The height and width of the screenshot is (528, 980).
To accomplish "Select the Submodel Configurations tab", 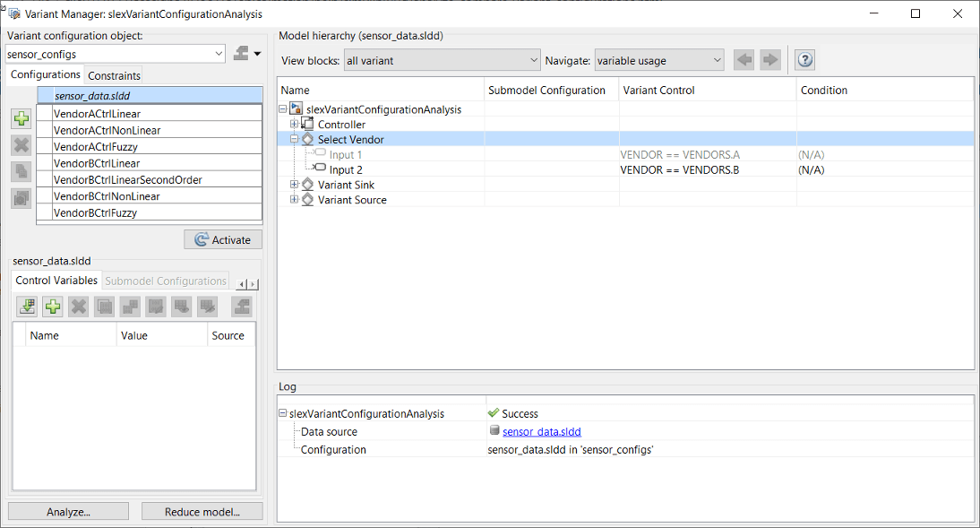I will point(166,281).
